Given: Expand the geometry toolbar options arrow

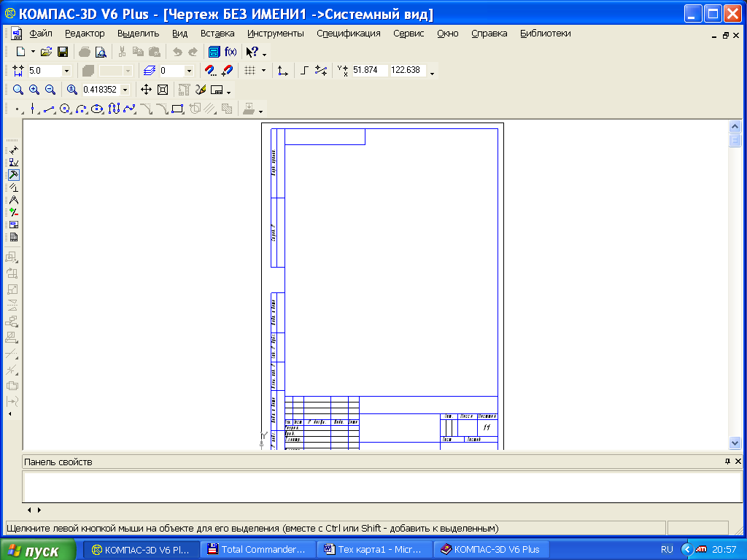Looking at the screenshot, I should (260, 112).
